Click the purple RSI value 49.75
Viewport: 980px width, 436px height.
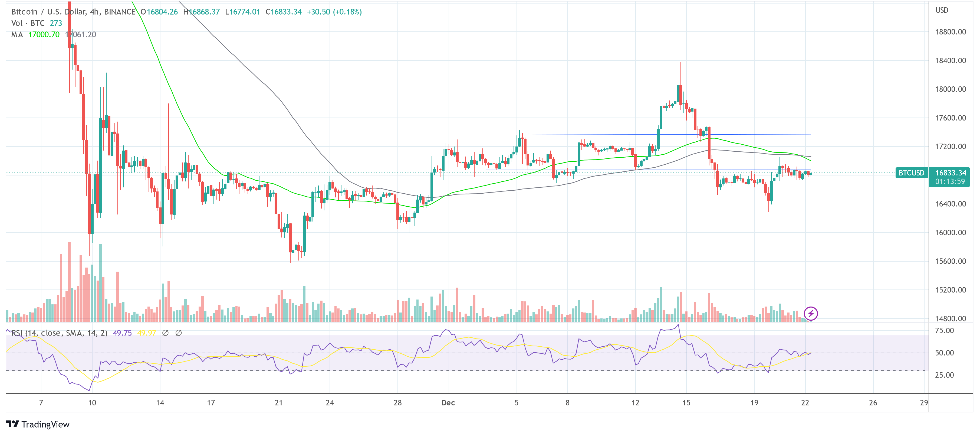coord(122,333)
